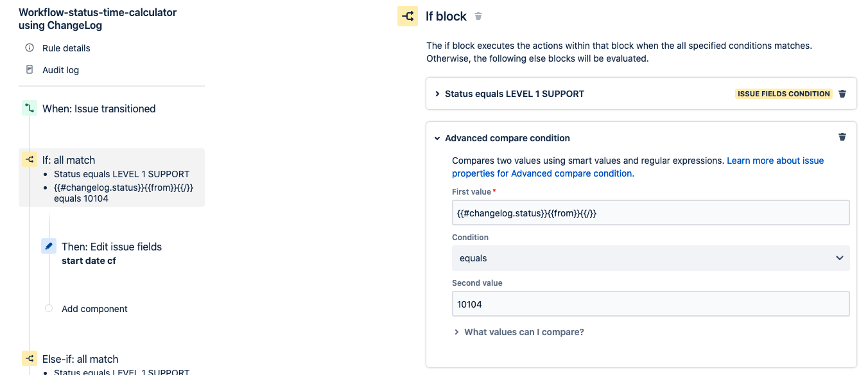Delete the If block using header trash icon

coord(478,16)
